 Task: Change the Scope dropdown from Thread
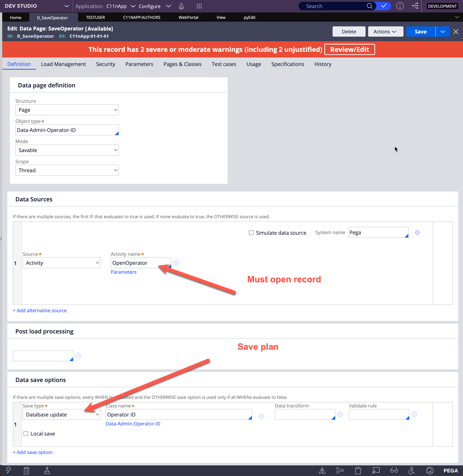click(67, 170)
